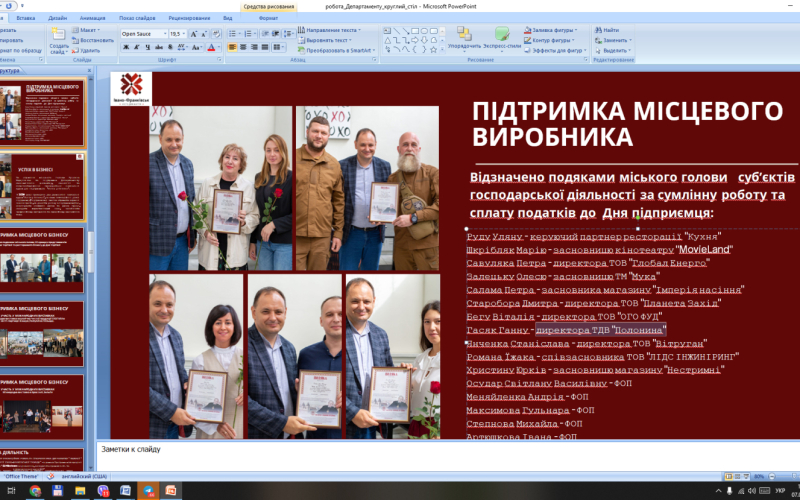The width and height of the screenshot is (800, 500).
Task: Click the Удалить slide button
Action: (x=89, y=50)
